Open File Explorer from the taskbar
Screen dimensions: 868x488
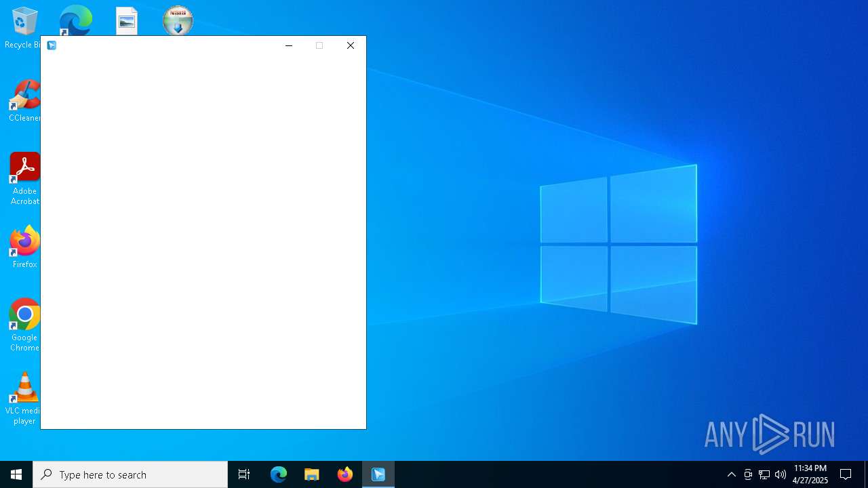click(312, 474)
